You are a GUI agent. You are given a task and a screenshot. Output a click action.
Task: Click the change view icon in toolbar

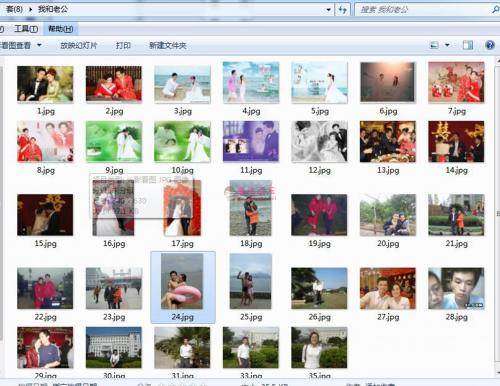click(434, 45)
